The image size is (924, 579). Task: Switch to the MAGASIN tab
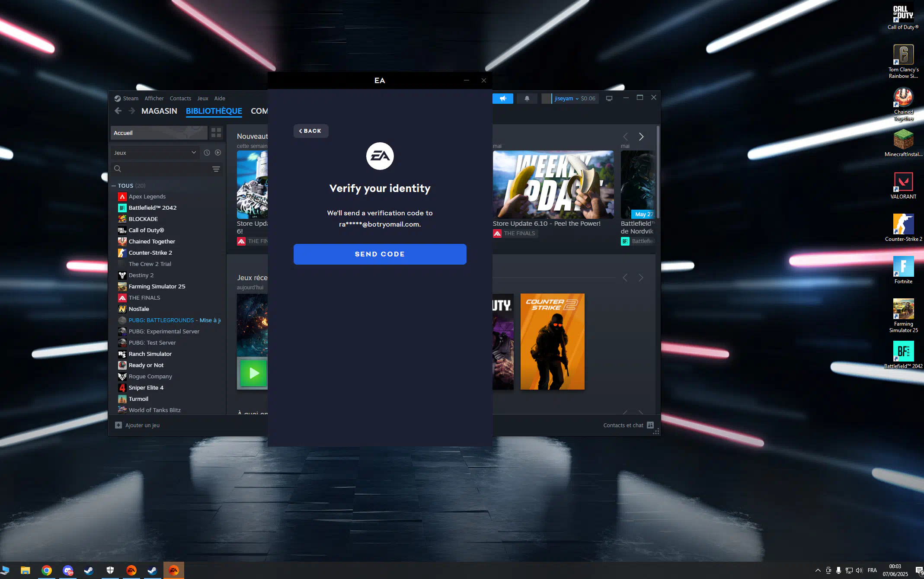pyautogui.click(x=159, y=111)
